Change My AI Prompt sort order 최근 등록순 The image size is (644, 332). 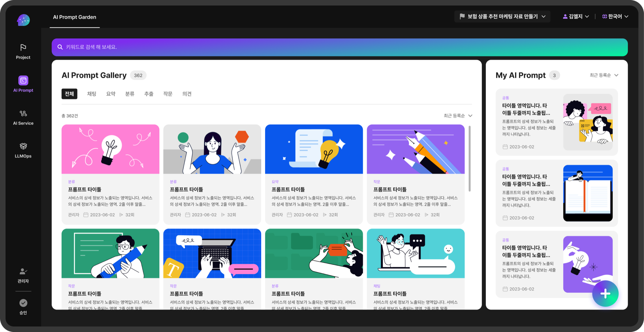pos(604,75)
